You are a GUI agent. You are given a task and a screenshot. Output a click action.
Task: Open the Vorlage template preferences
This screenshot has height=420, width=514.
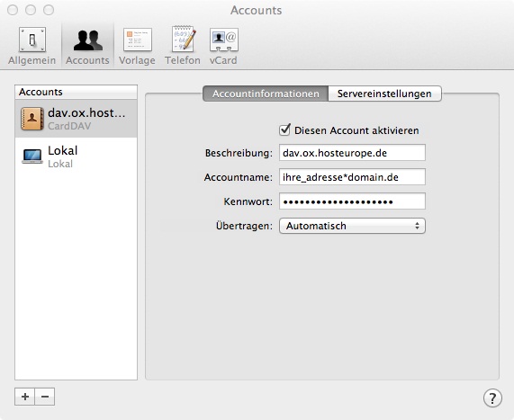click(x=137, y=46)
